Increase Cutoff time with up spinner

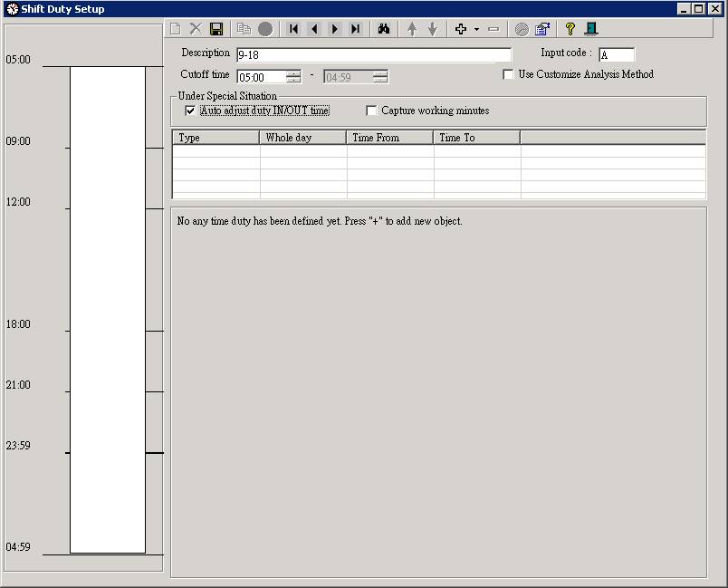293,73
